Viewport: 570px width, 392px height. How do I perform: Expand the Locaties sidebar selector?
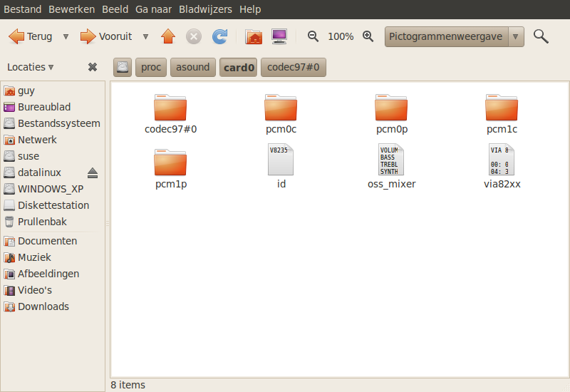tap(31, 67)
